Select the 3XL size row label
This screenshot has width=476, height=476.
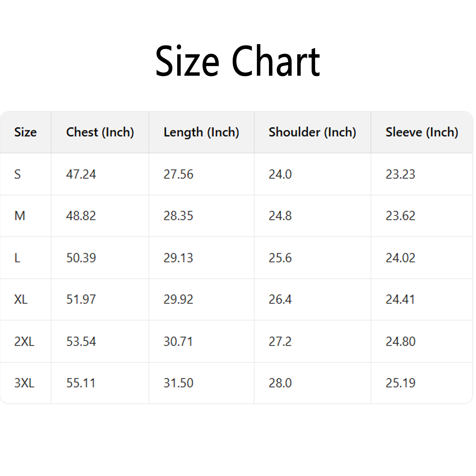(x=24, y=383)
